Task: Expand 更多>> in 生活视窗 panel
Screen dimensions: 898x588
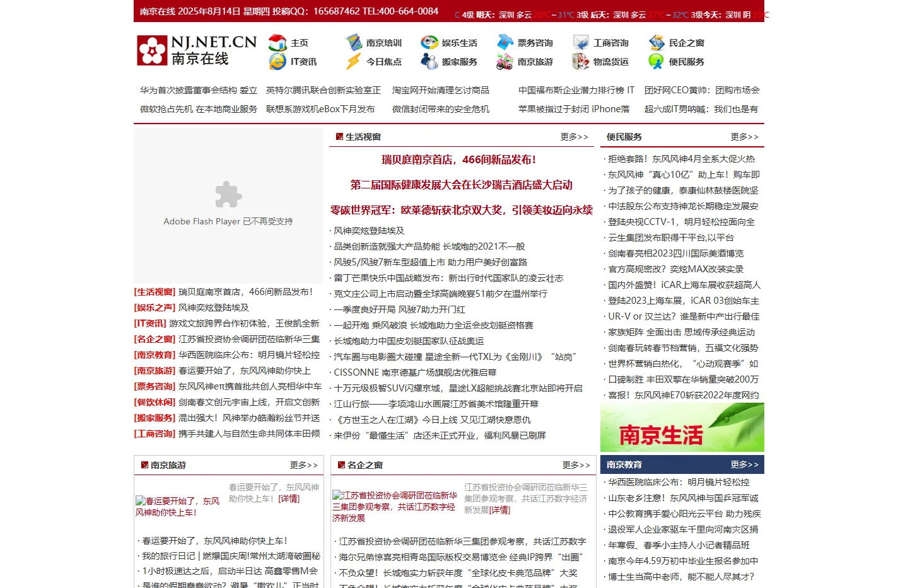Action: (574, 137)
